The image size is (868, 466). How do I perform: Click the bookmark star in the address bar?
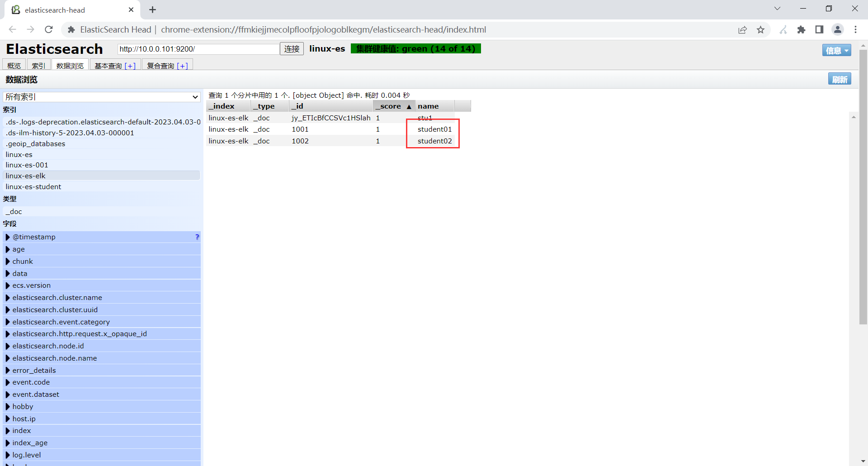[x=761, y=29]
